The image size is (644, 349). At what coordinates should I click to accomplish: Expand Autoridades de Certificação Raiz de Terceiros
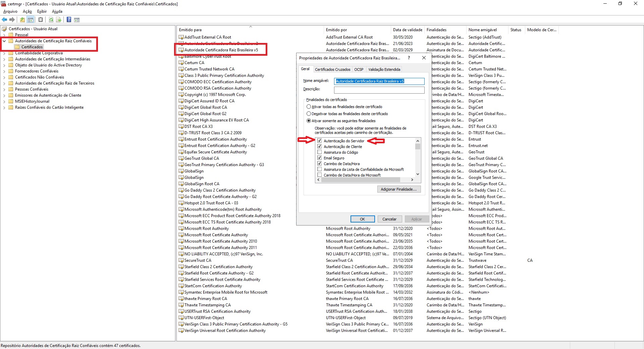4,83
